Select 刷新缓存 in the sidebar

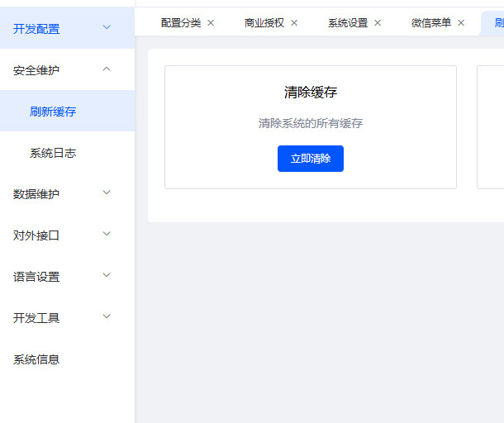click(53, 112)
